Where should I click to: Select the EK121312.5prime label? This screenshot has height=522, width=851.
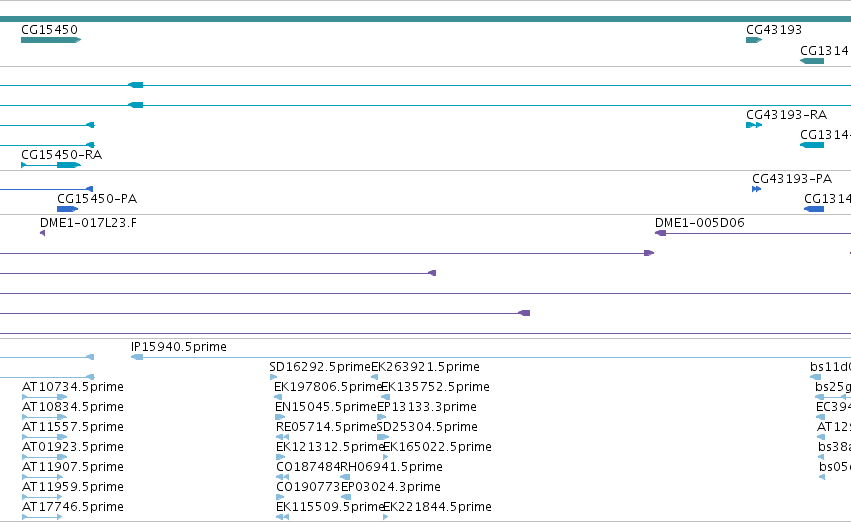click(x=331, y=447)
